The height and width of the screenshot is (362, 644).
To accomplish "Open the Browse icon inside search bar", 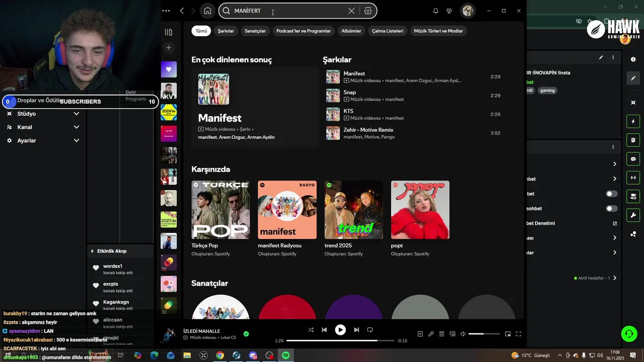I will (368, 11).
